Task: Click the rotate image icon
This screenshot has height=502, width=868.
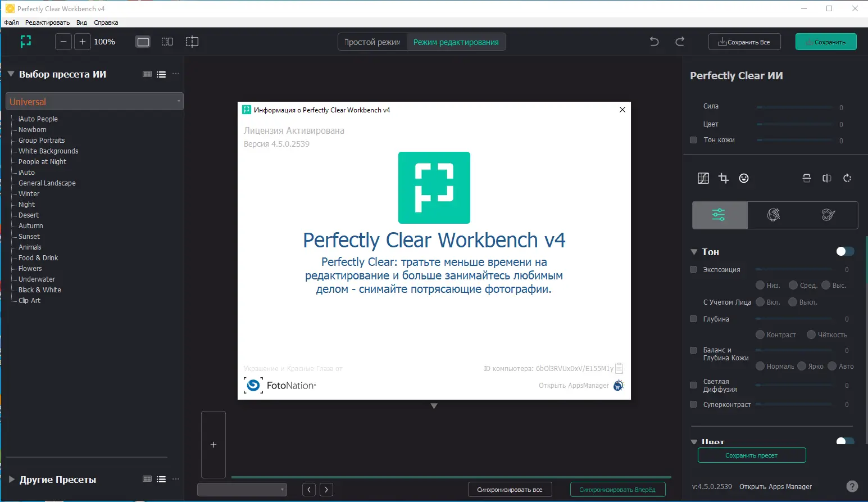Action: [847, 178]
